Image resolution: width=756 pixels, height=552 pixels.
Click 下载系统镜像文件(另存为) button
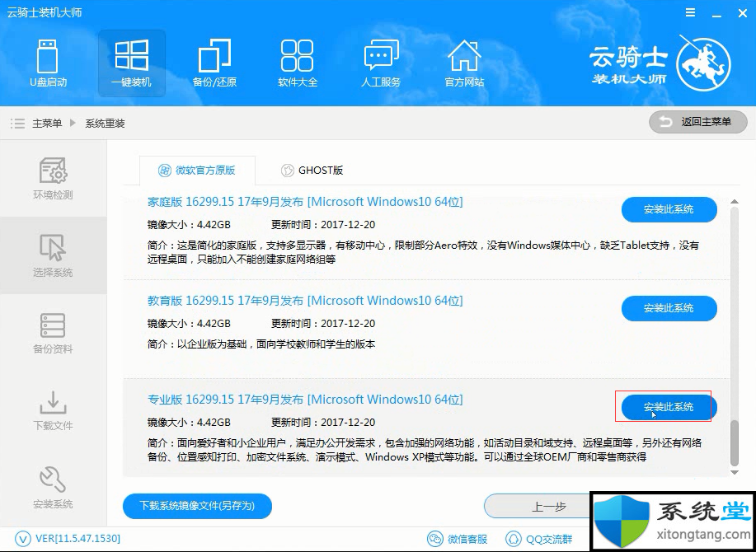coord(197,506)
